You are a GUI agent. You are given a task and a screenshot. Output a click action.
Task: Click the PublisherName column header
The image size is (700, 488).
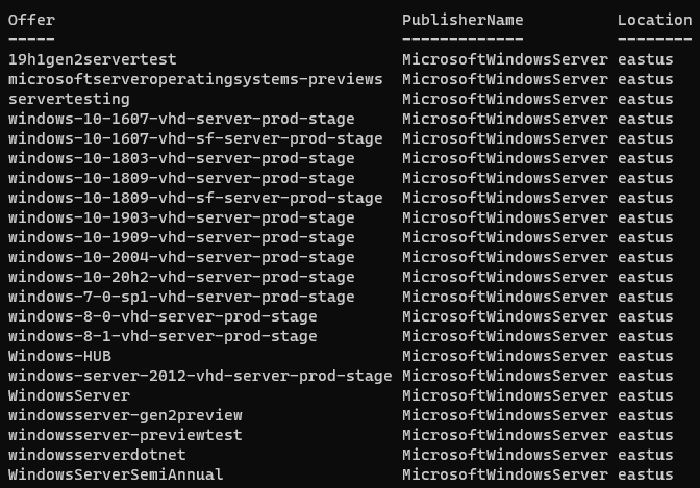pyautogui.click(x=462, y=20)
